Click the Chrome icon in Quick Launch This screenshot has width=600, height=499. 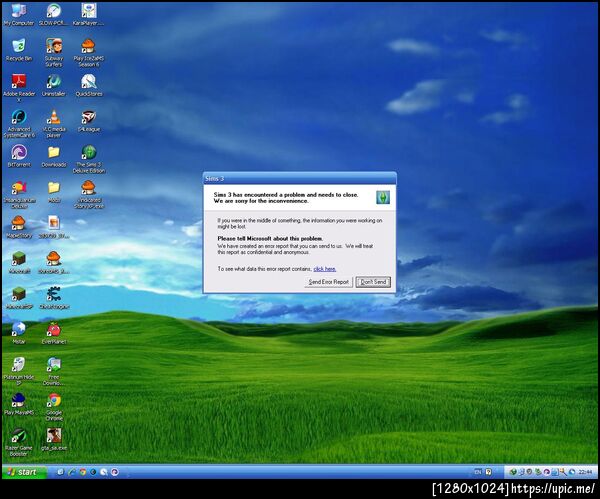[83, 472]
